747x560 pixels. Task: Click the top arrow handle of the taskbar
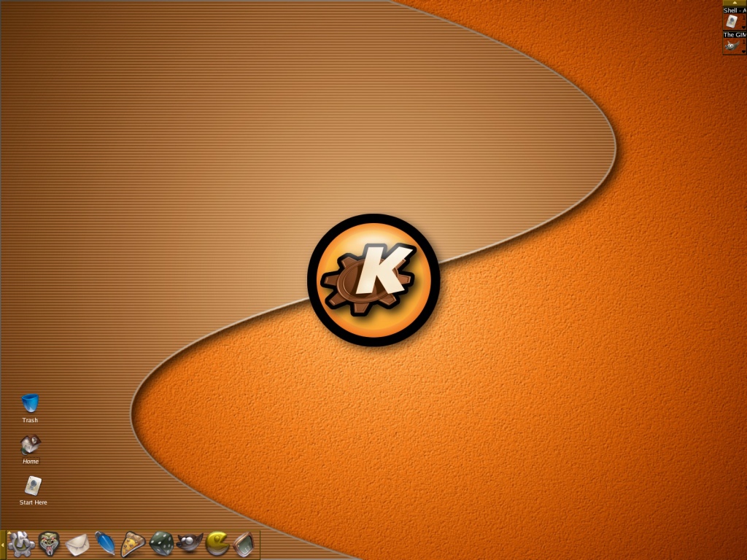[735, 2]
